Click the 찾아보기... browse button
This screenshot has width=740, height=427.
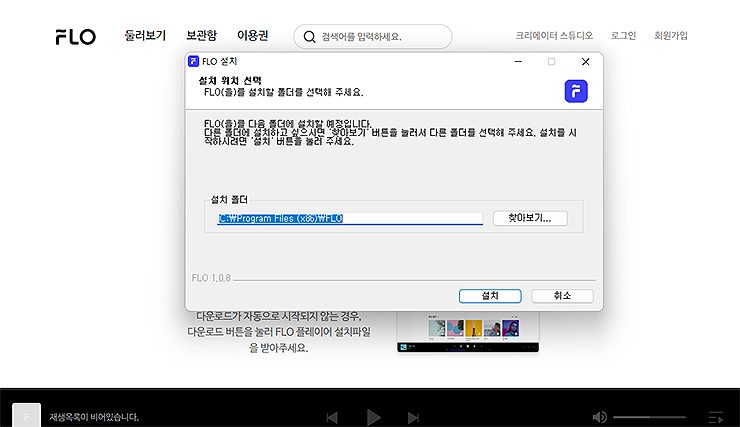point(530,218)
